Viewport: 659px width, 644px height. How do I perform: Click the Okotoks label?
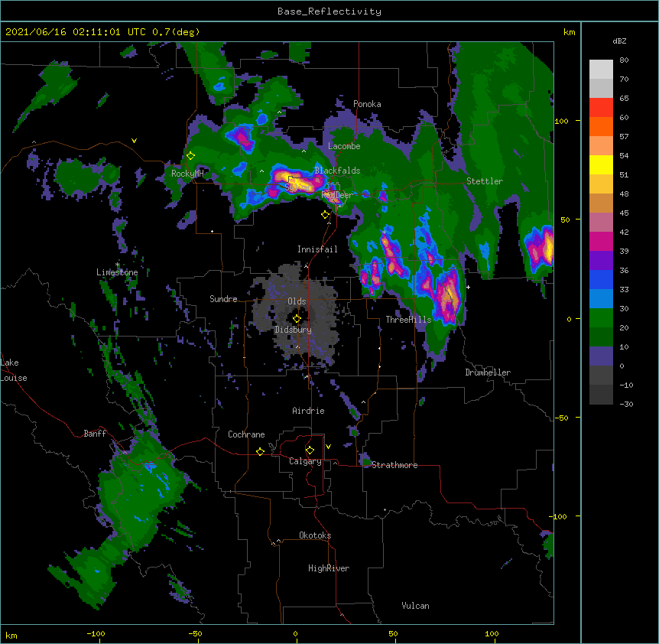pyautogui.click(x=315, y=535)
